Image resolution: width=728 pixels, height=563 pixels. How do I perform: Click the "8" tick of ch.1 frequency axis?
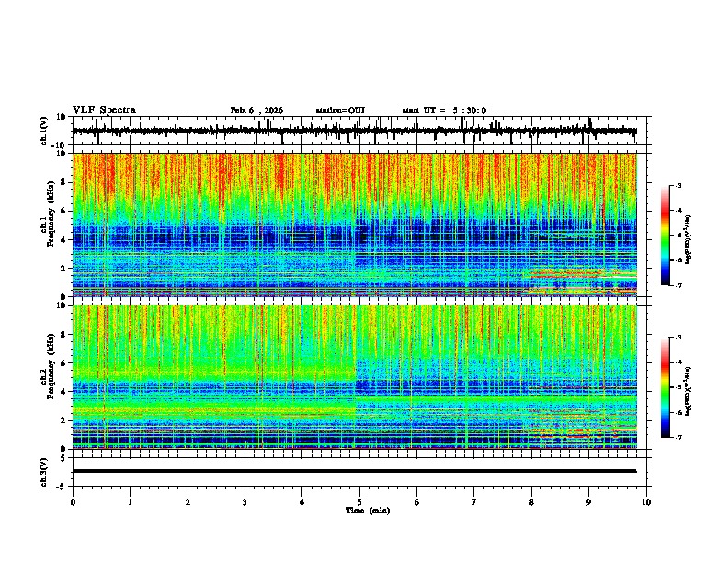click(64, 182)
